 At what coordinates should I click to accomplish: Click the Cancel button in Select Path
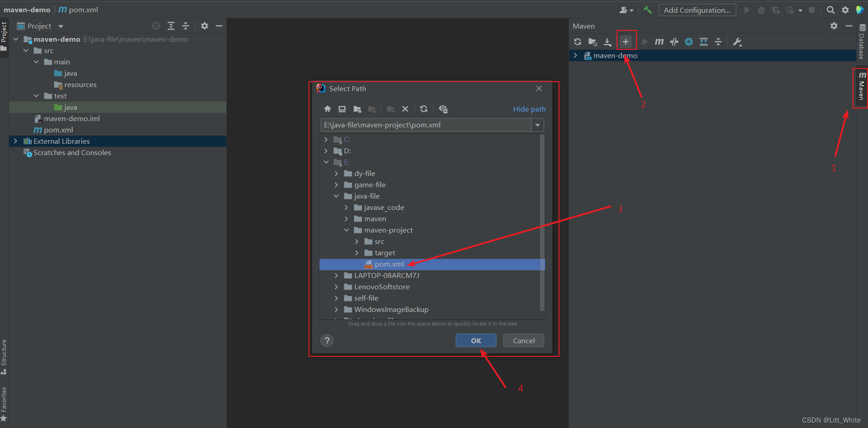[x=524, y=340]
